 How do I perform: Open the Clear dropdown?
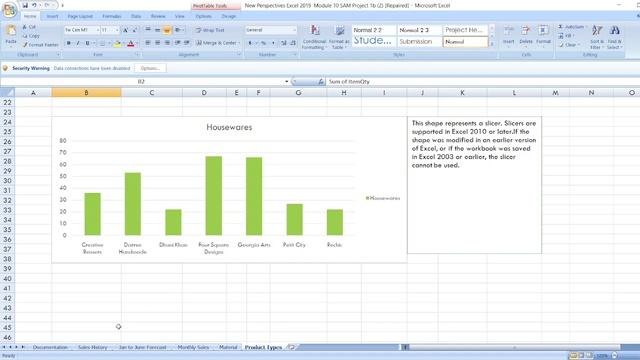coord(569,45)
